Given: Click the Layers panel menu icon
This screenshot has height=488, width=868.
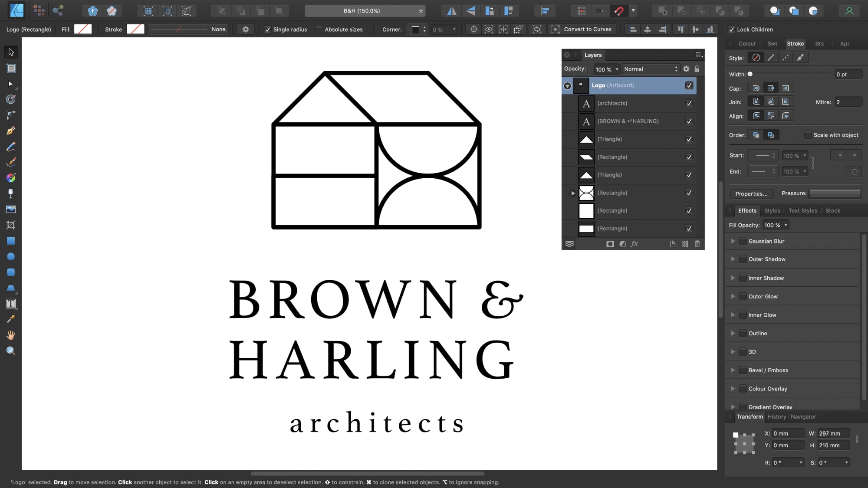Looking at the screenshot, I should tap(699, 54).
